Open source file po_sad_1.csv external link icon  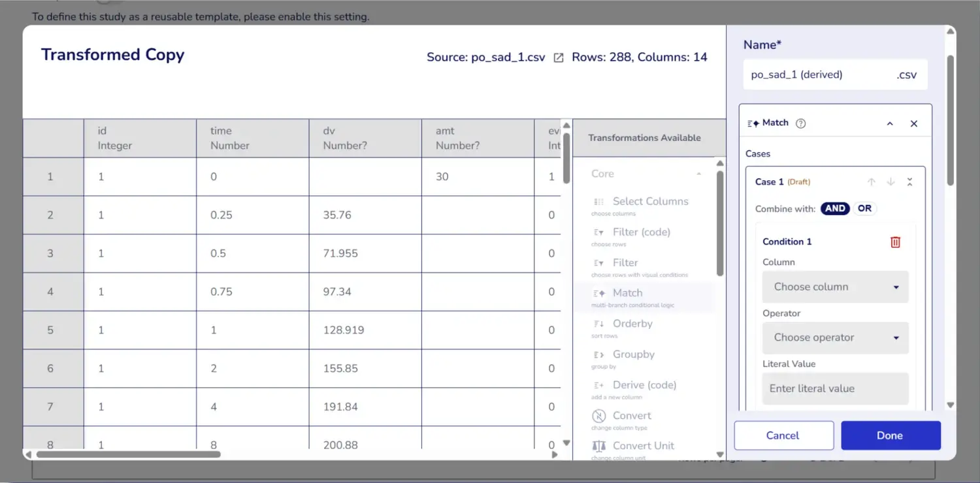pyautogui.click(x=559, y=57)
